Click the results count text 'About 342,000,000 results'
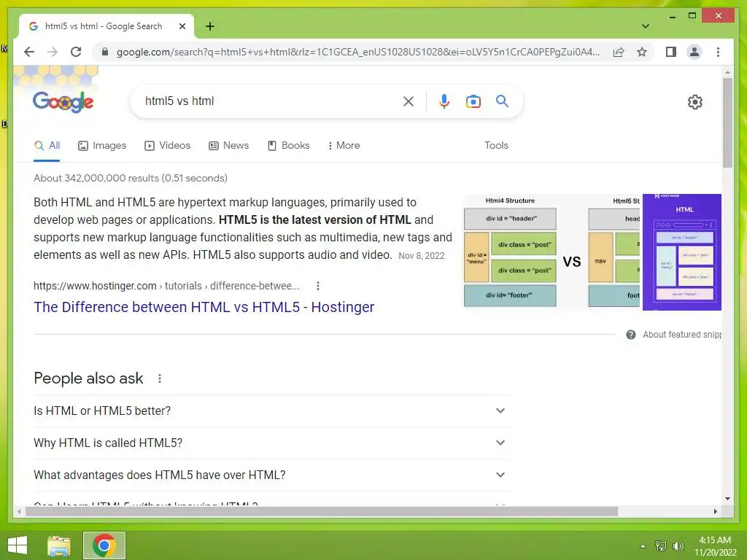This screenshot has height=560, width=747. pyautogui.click(x=96, y=178)
